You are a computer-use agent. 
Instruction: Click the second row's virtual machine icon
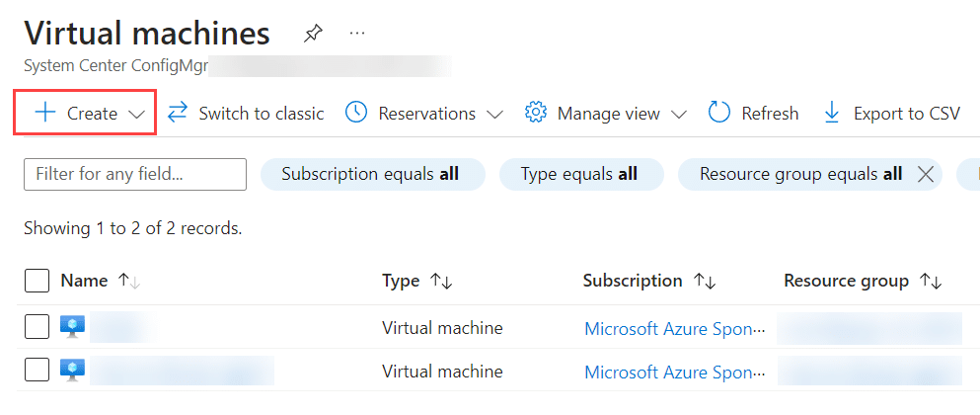(x=72, y=371)
